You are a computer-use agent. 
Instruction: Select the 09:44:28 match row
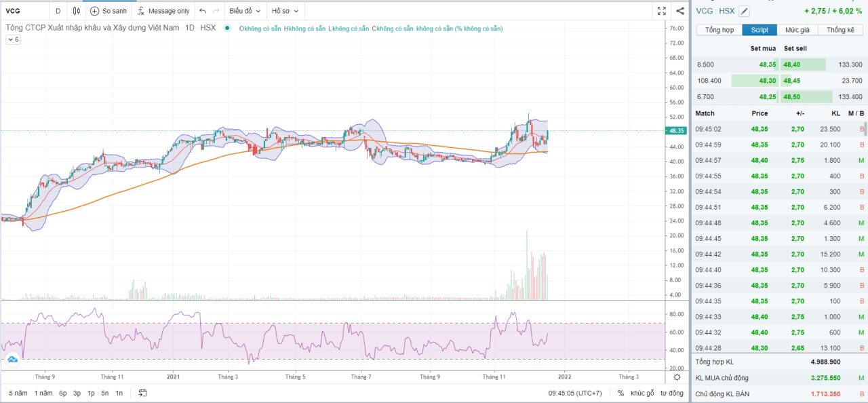(x=778, y=347)
